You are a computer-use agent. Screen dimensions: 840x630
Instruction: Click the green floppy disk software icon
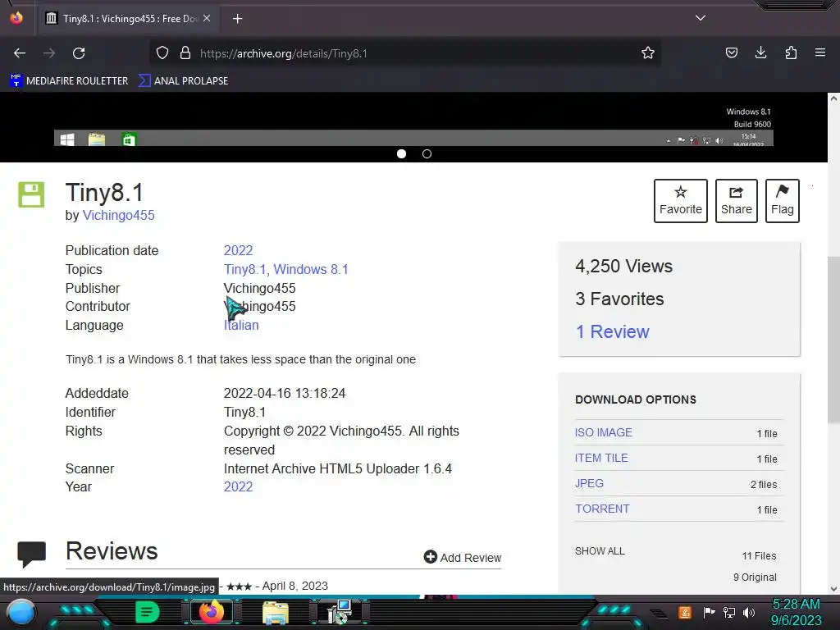coord(31,194)
